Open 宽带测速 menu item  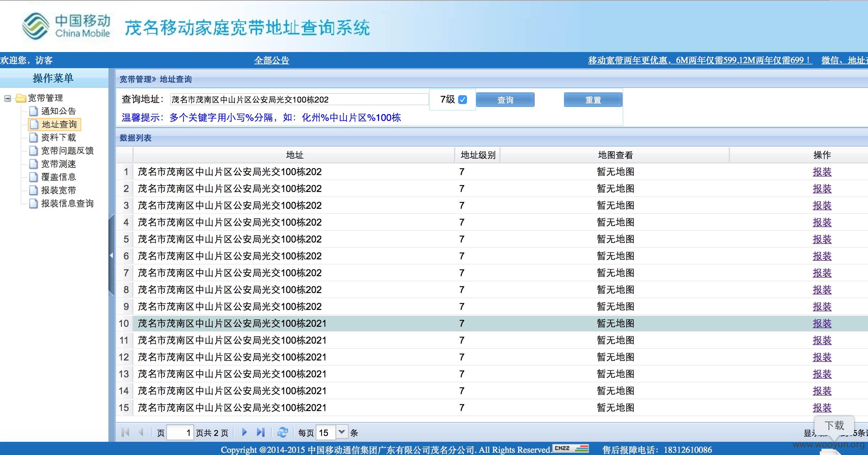(x=58, y=164)
